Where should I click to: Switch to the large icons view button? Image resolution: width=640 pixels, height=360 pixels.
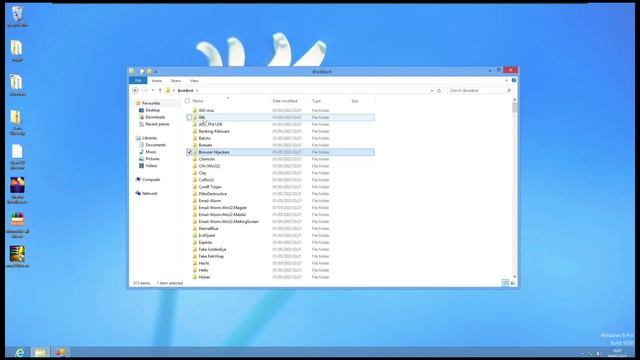pos(513,283)
